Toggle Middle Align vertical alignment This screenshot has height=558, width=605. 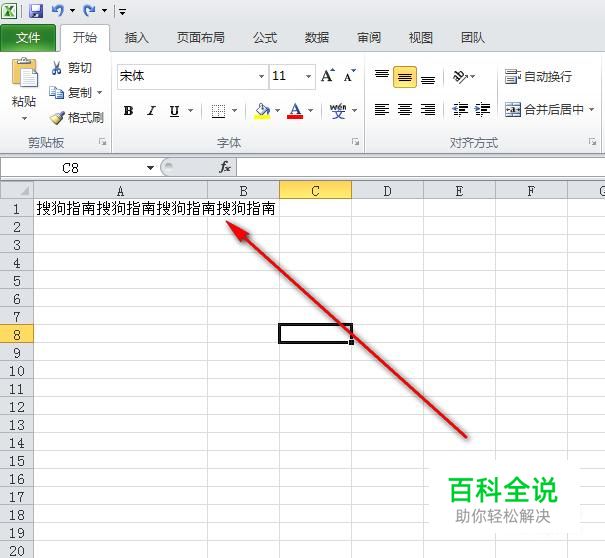[405, 77]
